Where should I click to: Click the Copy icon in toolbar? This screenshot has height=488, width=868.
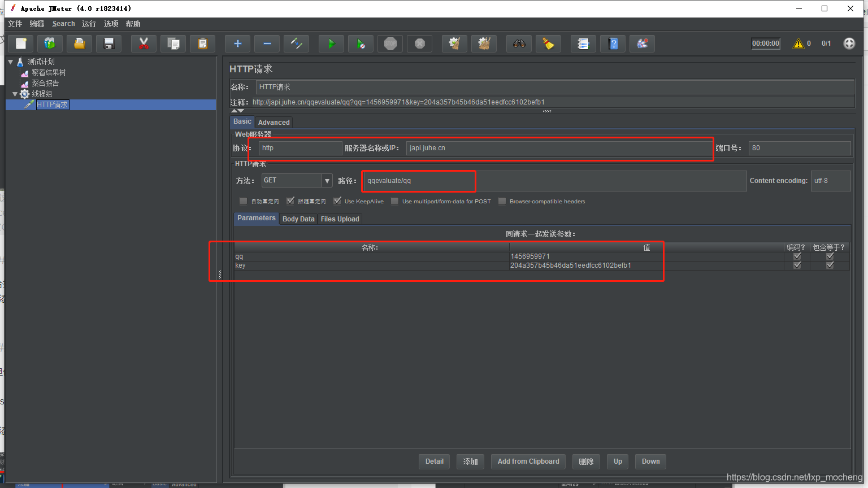(x=173, y=43)
